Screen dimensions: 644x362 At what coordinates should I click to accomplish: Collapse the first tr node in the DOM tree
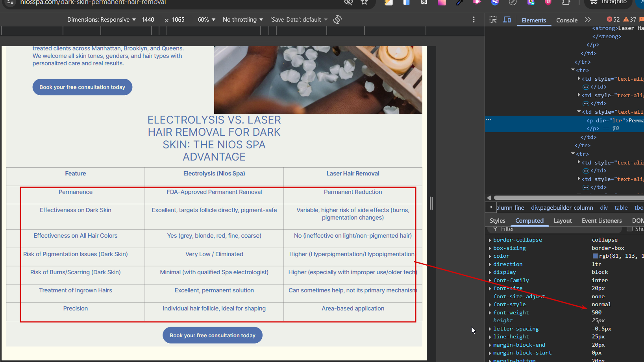573,70
